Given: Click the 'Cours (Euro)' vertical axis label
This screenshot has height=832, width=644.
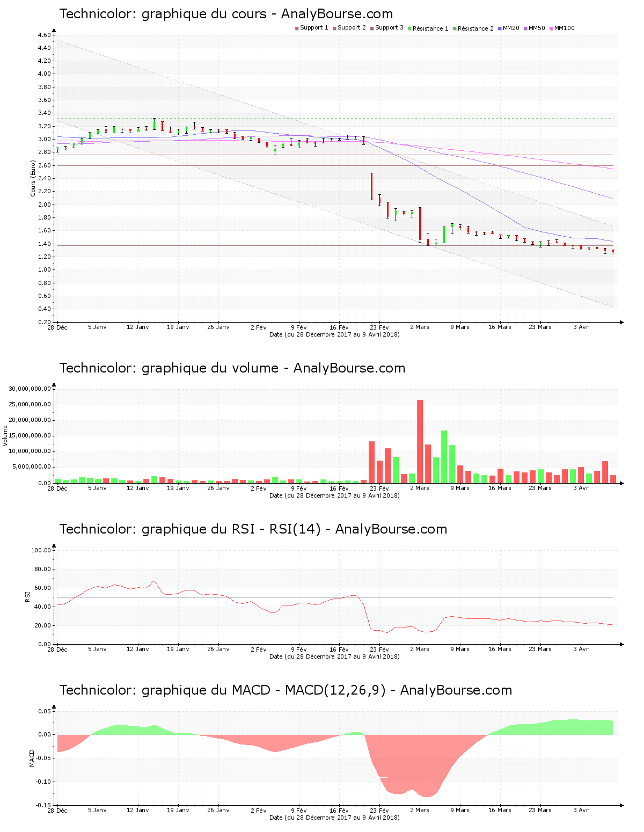Looking at the screenshot, I should tap(33, 178).
